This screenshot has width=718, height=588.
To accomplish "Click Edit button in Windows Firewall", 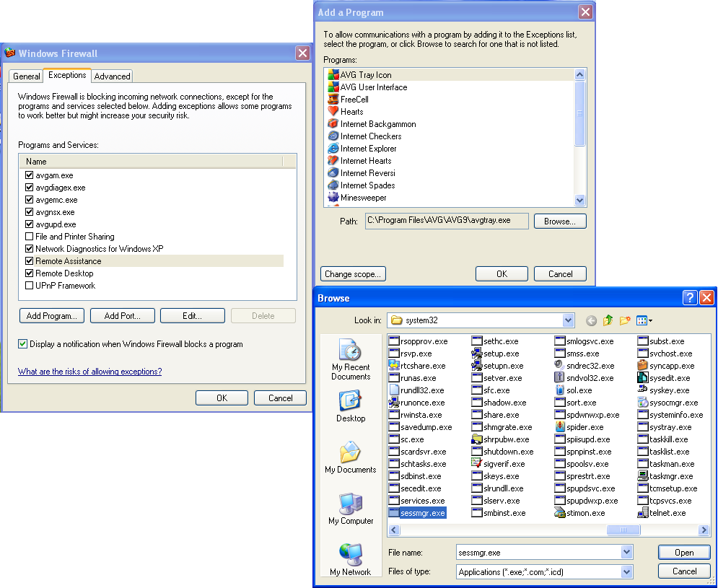I will (x=193, y=316).
